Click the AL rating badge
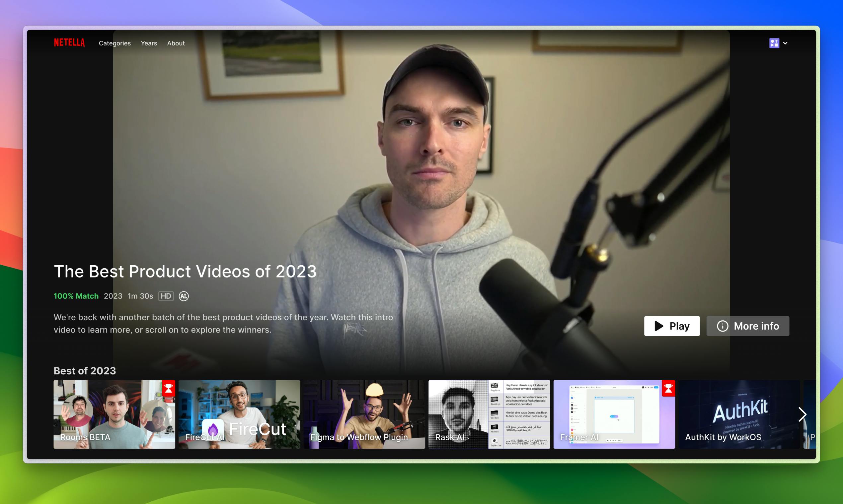The height and width of the screenshot is (504, 843). coord(184,296)
